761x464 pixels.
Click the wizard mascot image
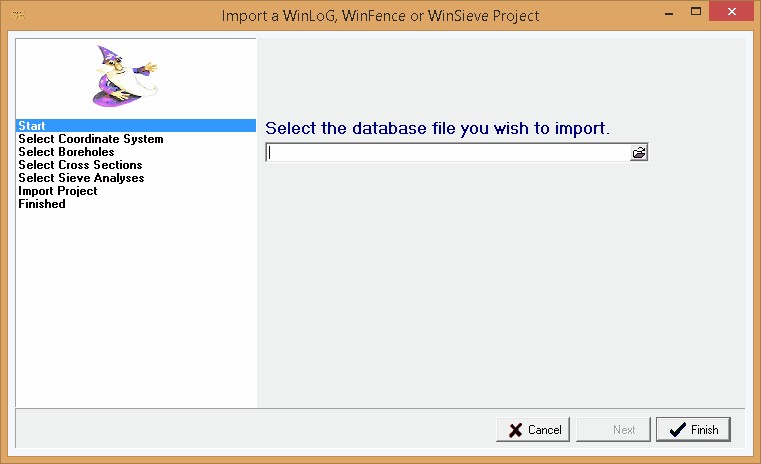pos(124,76)
